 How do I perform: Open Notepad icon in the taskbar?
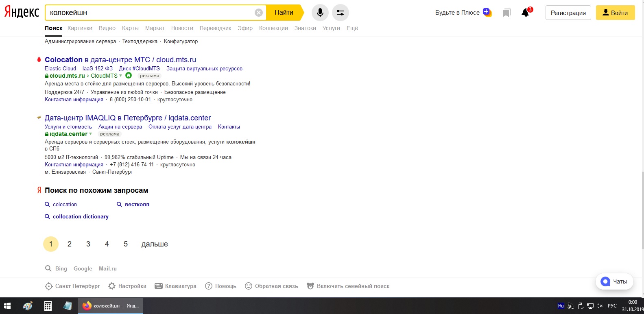[68, 306]
